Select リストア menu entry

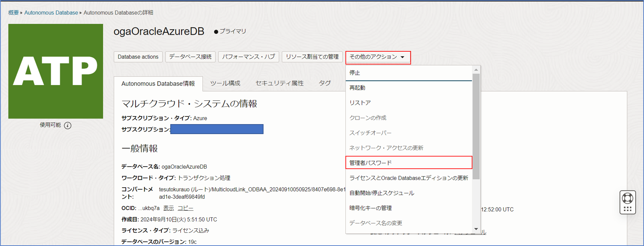[409, 103]
